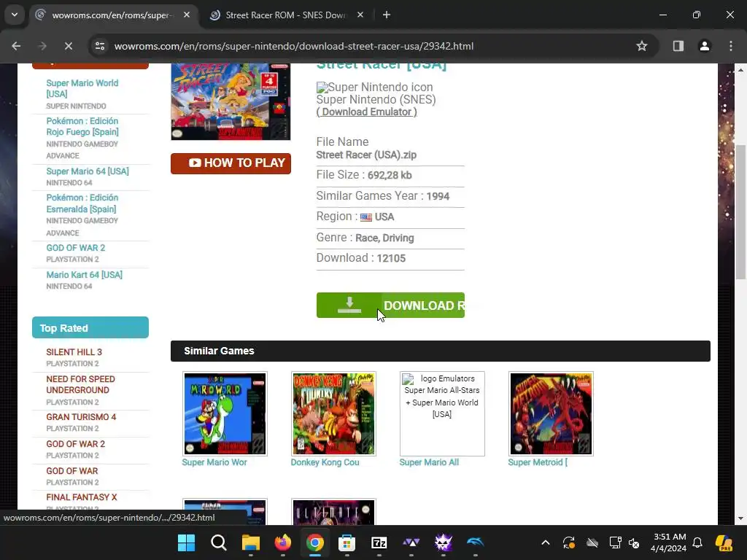
Task: Click Super Mario World cover thumbnail
Action: click(x=225, y=414)
